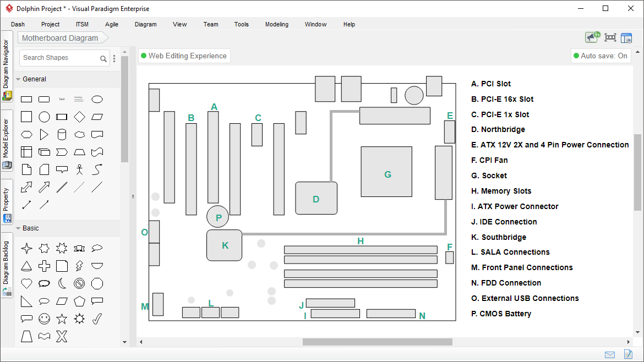This screenshot has height=362, width=644.
Task: Click the sidebar collapse handle next to palette
Action: point(132,195)
